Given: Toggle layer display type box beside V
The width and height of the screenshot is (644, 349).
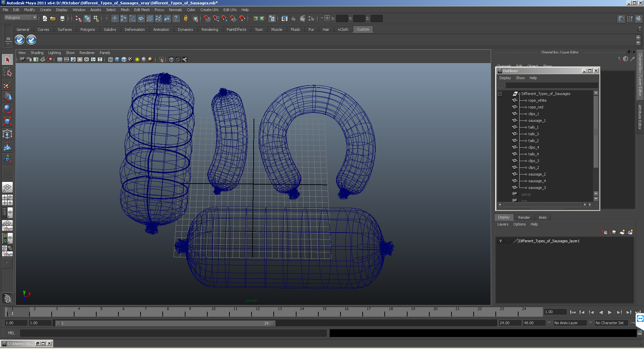Looking at the screenshot, I should click(508, 241).
